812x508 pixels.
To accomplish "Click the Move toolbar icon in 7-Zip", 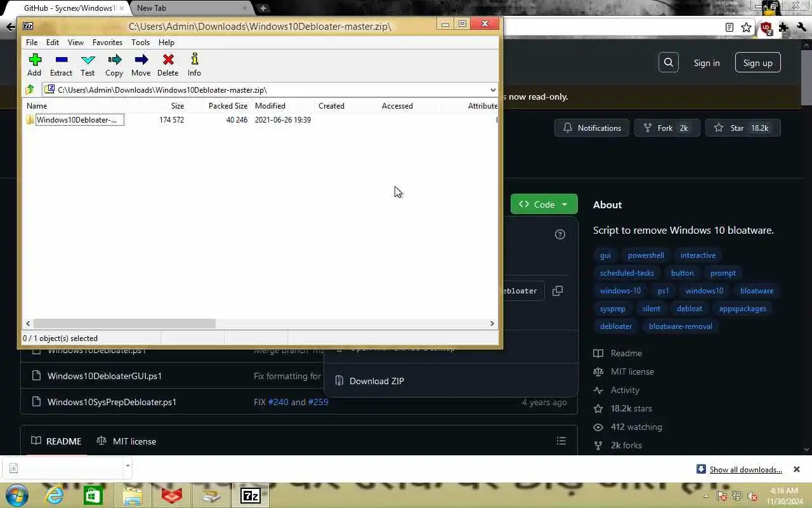I will pos(141,60).
